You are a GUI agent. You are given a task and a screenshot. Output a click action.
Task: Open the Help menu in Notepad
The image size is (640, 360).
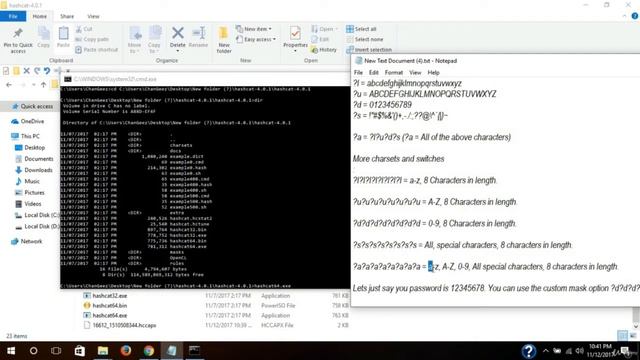[433, 72]
